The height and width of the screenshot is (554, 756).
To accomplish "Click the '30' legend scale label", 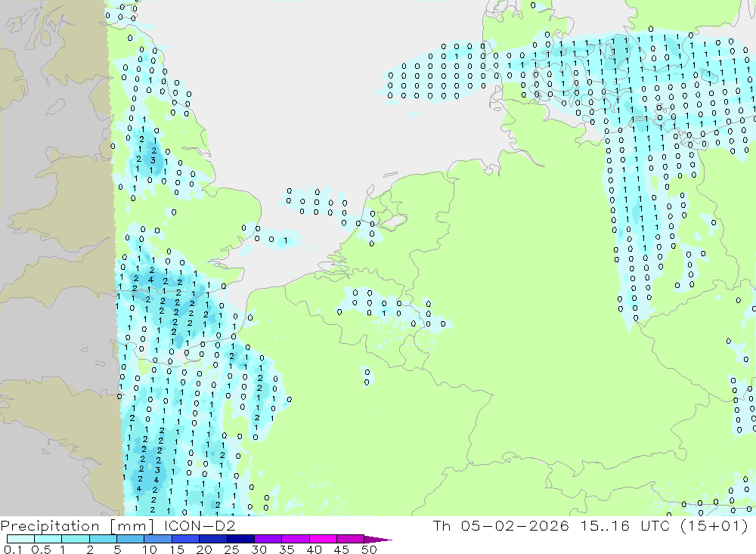I will pyautogui.click(x=259, y=549).
